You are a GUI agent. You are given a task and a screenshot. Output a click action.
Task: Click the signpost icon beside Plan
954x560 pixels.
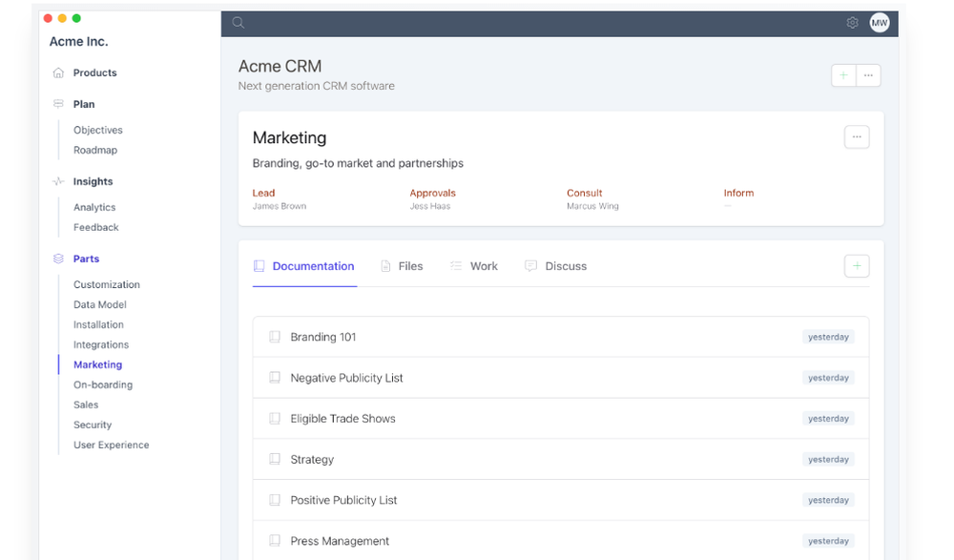coord(58,104)
